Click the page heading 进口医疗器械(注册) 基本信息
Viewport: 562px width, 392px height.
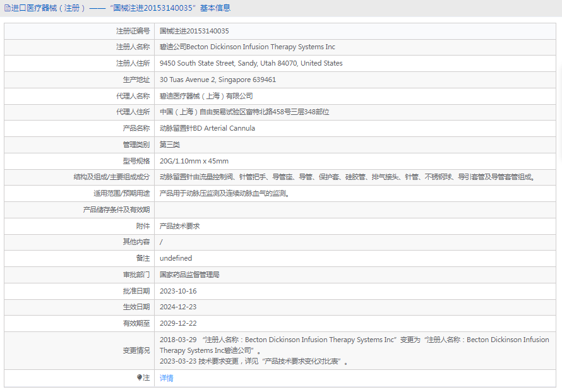pos(121,8)
